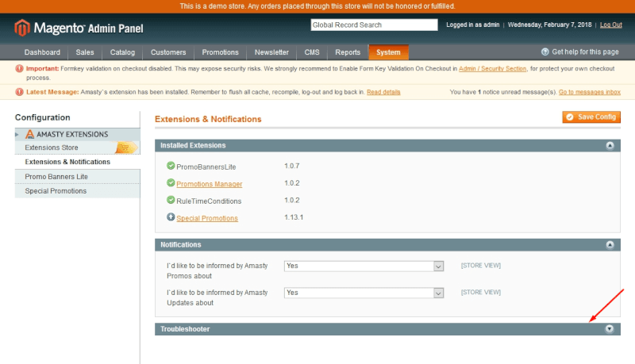
Task: Click the PromoBannersLite extension name
Action: (x=206, y=167)
